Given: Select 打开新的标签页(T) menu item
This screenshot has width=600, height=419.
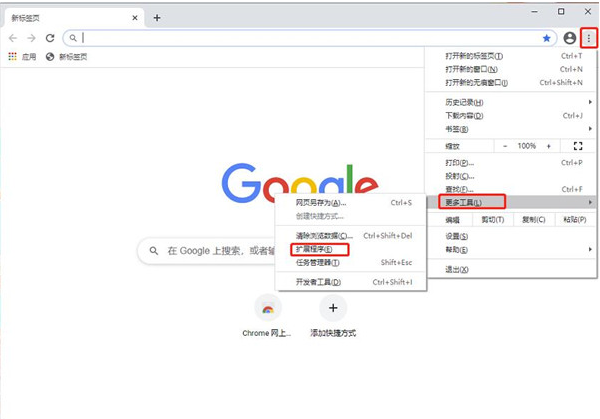Looking at the screenshot, I should coord(511,56).
